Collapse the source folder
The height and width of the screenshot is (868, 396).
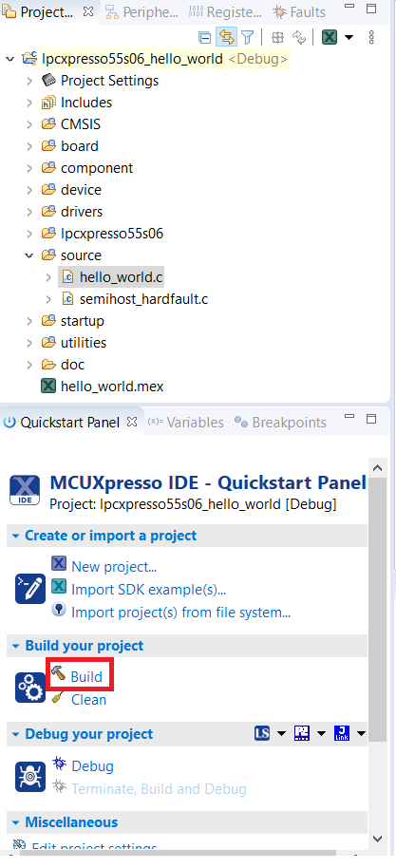(29, 255)
